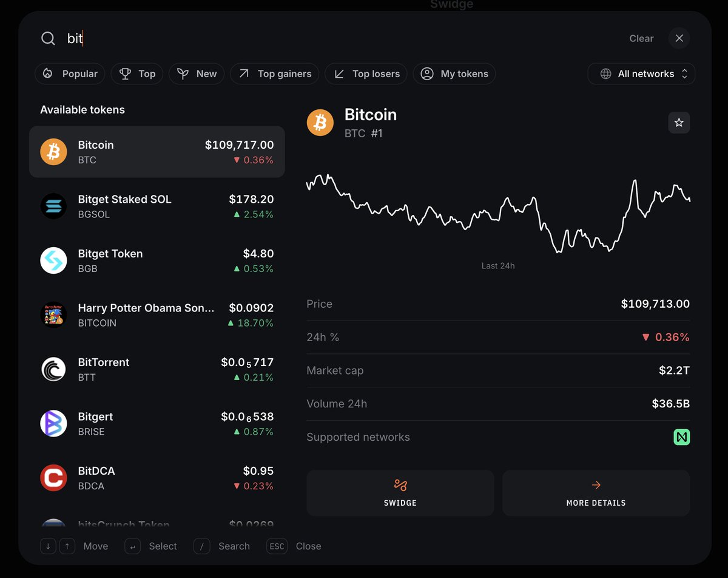Click the Bitget Staked SOL logo

point(53,206)
